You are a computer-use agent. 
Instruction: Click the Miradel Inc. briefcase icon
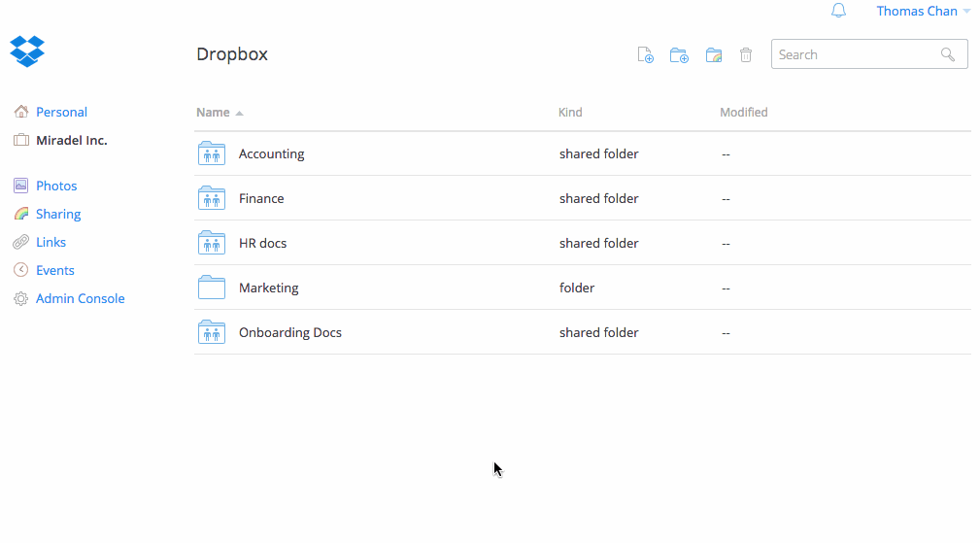tap(21, 140)
